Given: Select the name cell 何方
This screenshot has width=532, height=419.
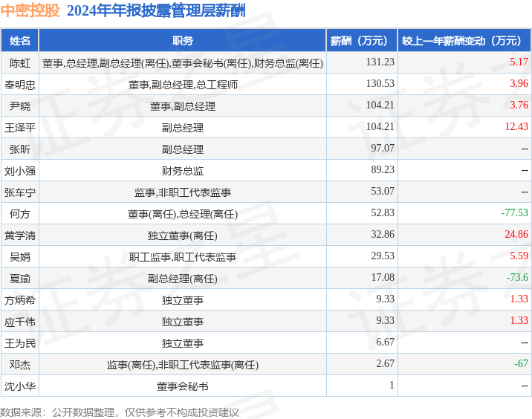Looking at the screenshot, I should [x=19, y=214].
